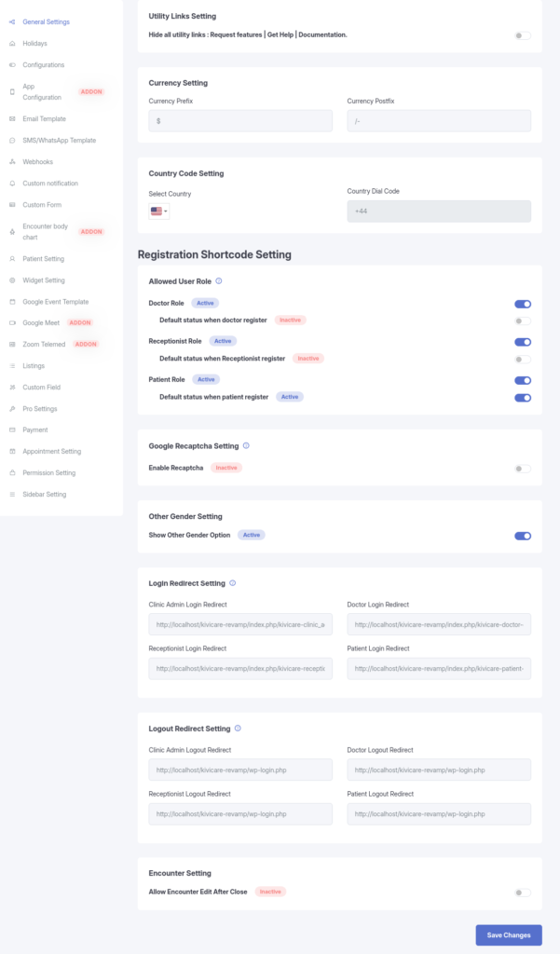Click the Webhooks icon in sidebar
Screen dimensions: 560x954
(x=12, y=162)
